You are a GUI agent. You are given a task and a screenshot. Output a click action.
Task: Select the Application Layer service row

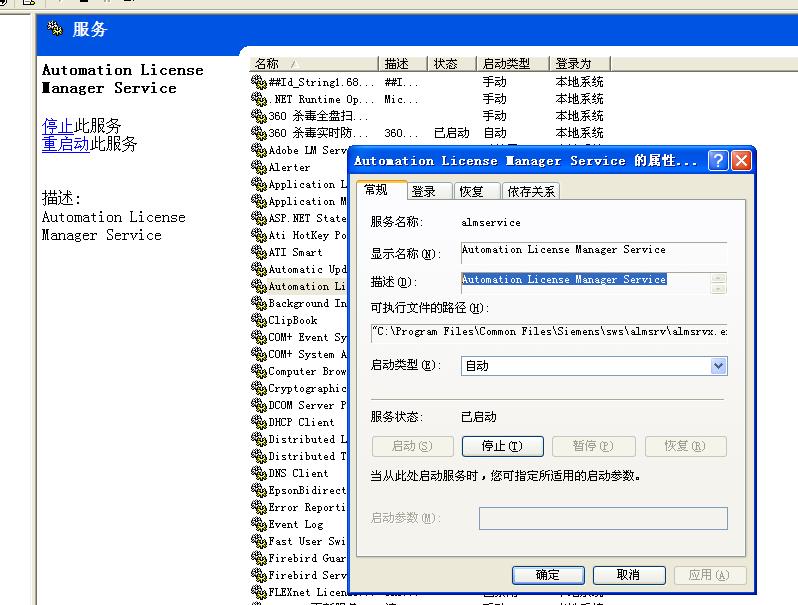298,184
